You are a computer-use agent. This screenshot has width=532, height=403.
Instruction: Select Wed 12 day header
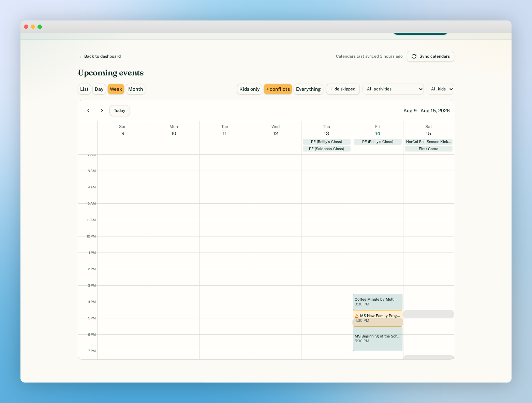tap(276, 130)
